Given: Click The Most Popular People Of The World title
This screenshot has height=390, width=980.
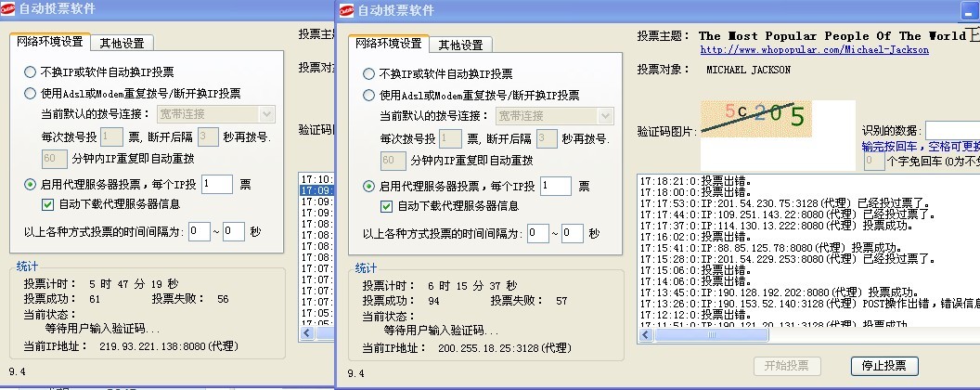Looking at the screenshot, I should [832, 35].
